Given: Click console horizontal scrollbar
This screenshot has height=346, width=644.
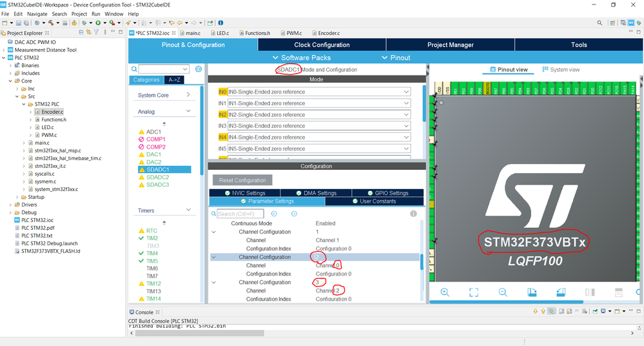Looking at the screenshot, I should click(200, 333).
